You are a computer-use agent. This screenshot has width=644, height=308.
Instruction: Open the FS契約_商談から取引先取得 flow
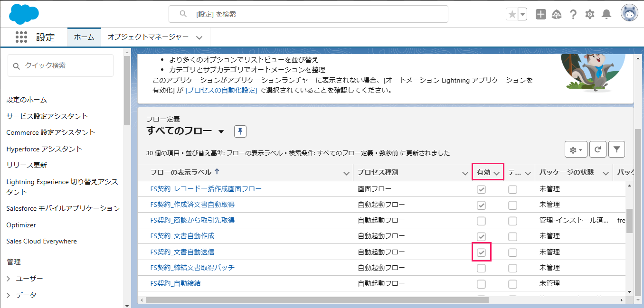point(192,220)
